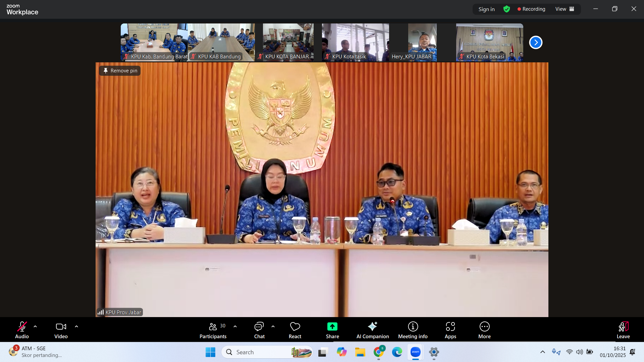Click the Sign in button
644x362 pixels.
click(486, 9)
